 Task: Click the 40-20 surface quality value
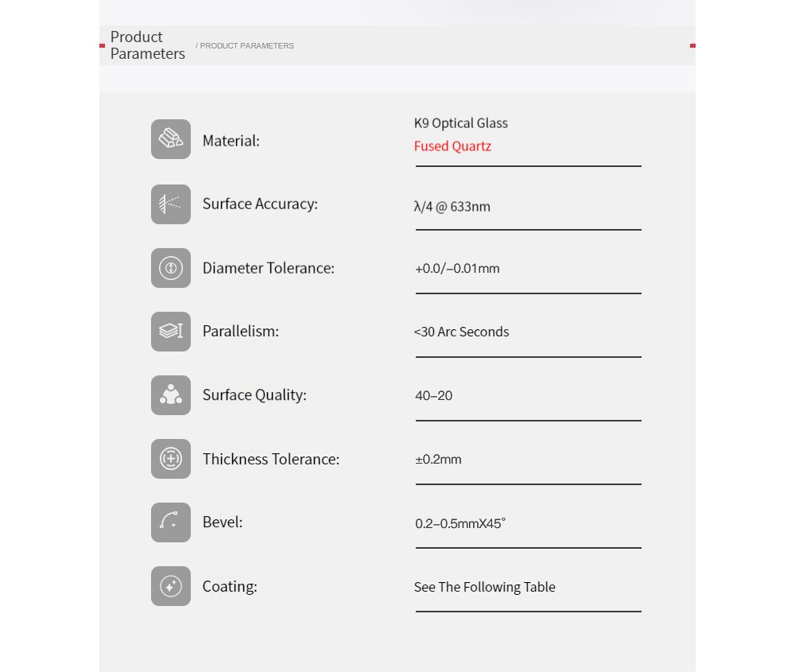[x=433, y=395]
